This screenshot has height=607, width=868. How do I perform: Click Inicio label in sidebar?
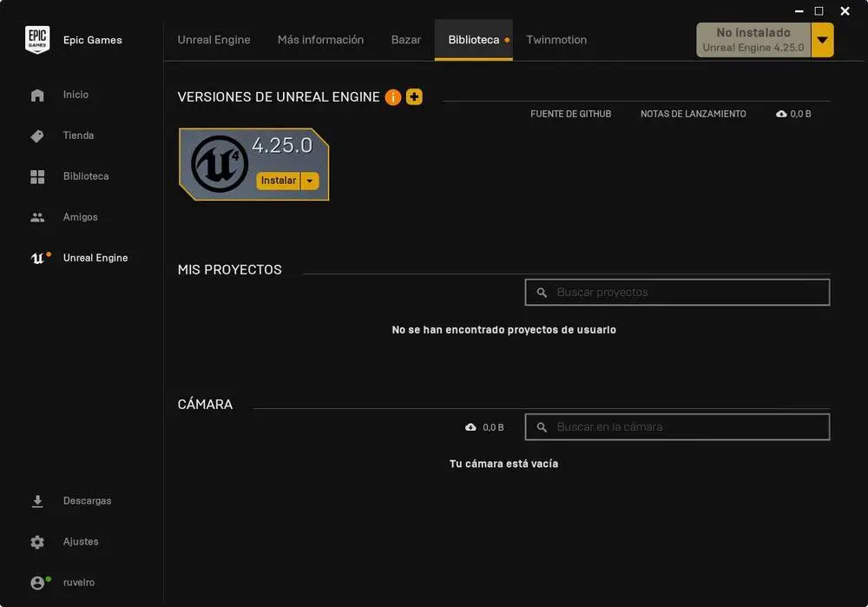click(76, 95)
